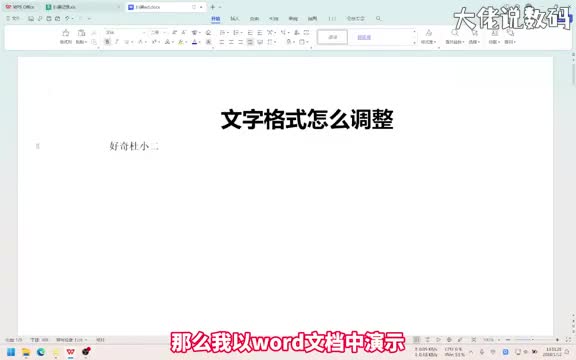Open the font size dropdown
Screen dimensions: 576x360
click(164, 33)
